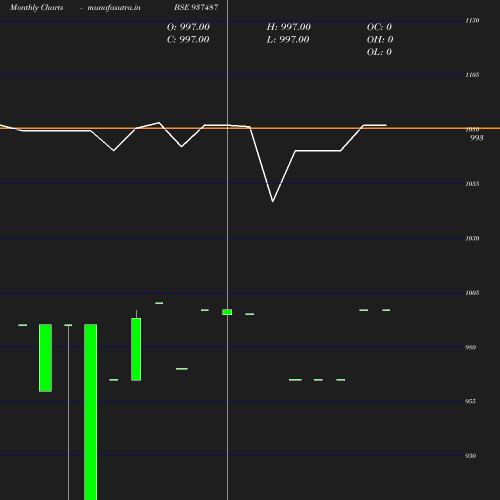Click the "OC: 0" readout
500x500 pixels.
379,27
